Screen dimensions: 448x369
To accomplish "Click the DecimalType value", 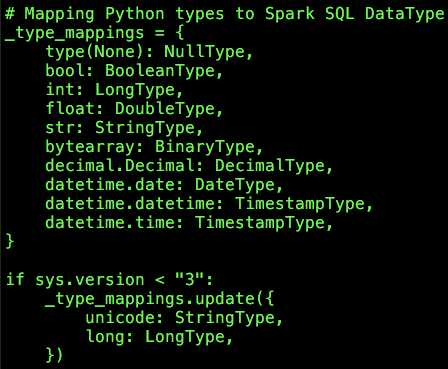I will tap(270, 166).
